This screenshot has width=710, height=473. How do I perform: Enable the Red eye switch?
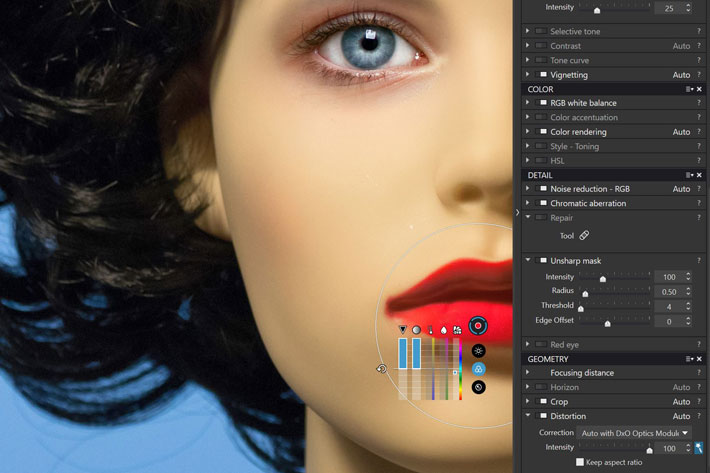pyautogui.click(x=541, y=344)
